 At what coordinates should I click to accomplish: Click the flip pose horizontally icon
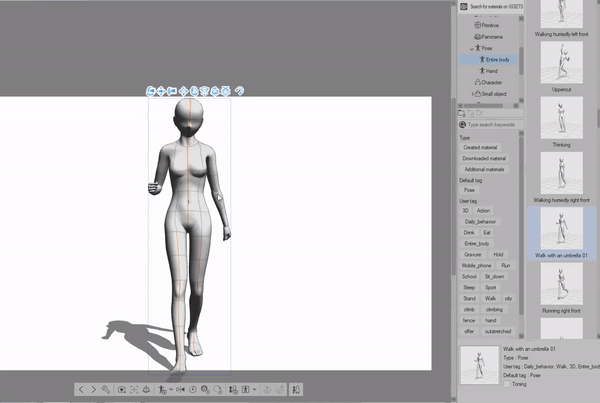181,390
